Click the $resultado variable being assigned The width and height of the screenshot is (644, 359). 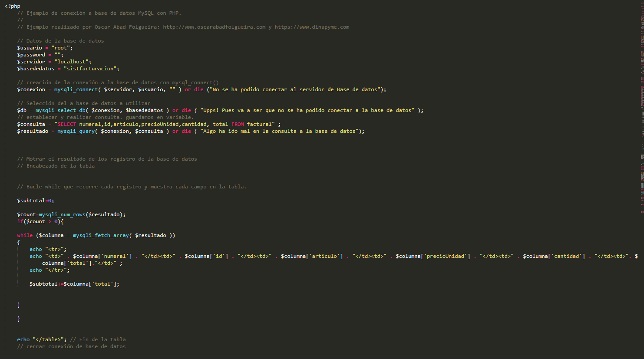33,131
